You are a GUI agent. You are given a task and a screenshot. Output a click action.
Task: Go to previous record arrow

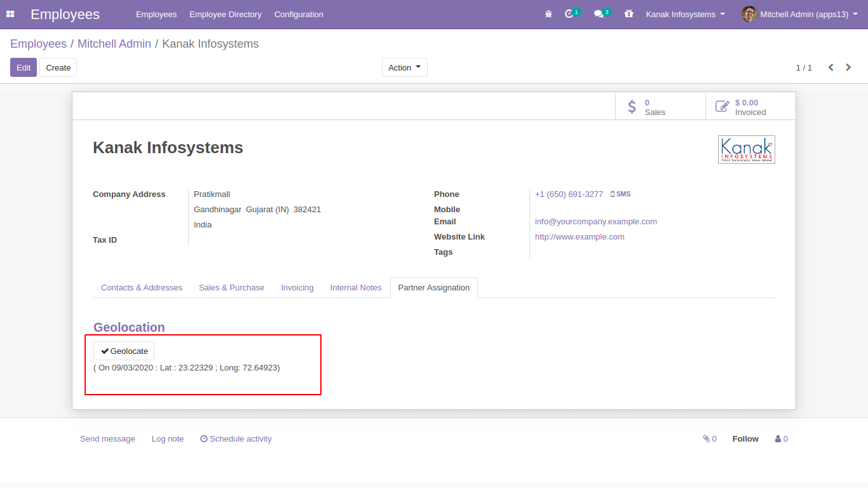click(831, 67)
